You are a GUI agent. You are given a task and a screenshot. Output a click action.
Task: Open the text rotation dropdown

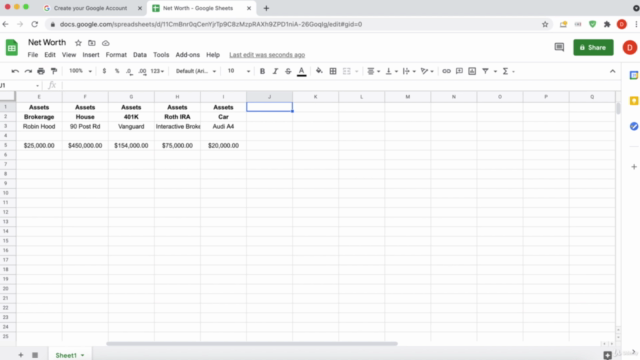[427, 71]
